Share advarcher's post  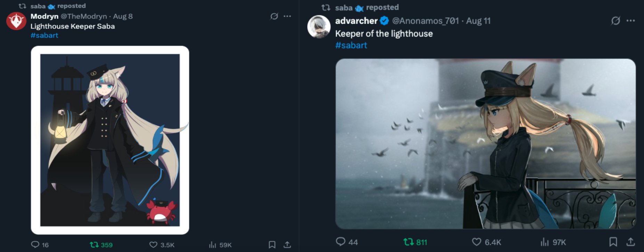click(x=630, y=242)
